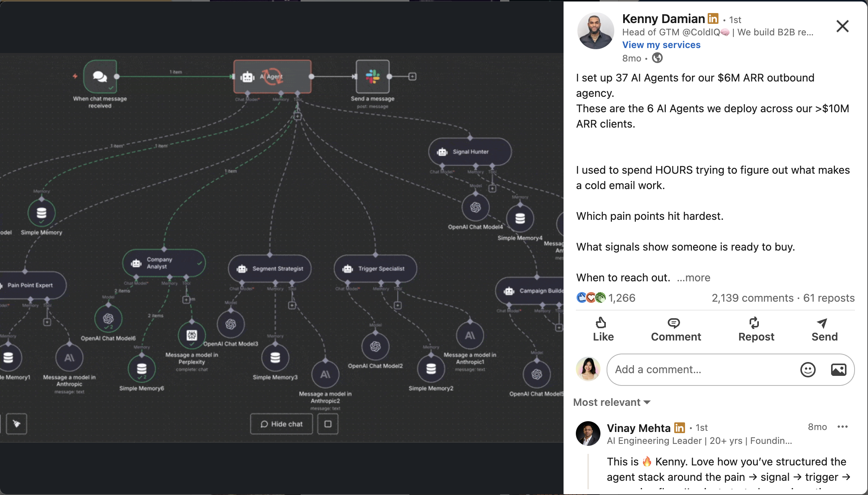Expand the post text with ...more
The image size is (868, 495).
tap(693, 277)
